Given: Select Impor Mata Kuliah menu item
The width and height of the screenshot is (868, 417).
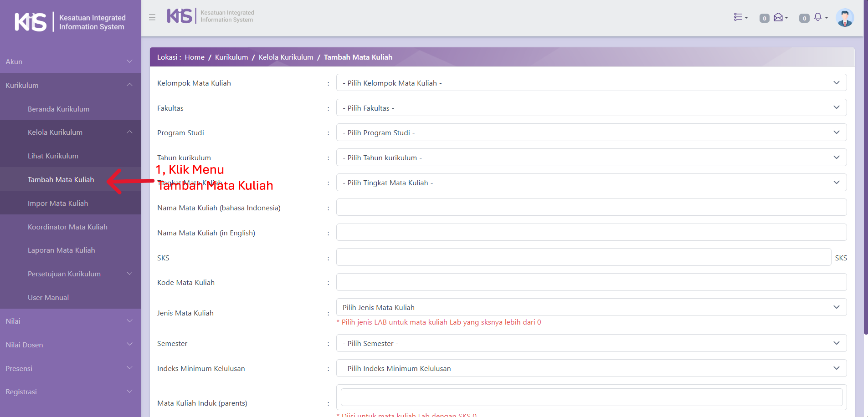Looking at the screenshot, I should [x=58, y=203].
